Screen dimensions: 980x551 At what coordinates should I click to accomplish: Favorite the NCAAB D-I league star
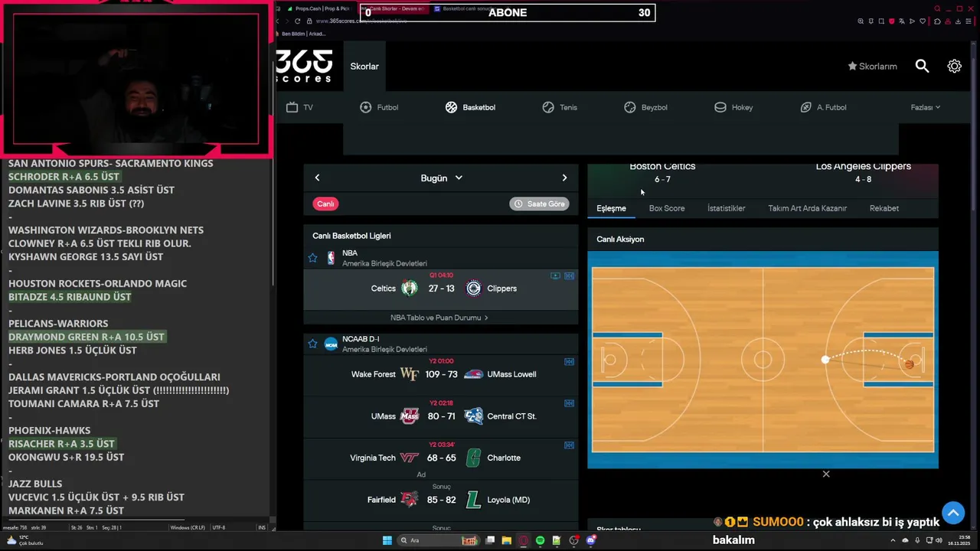coord(312,344)
